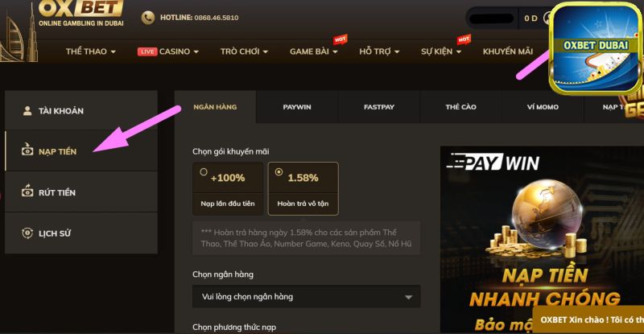Click the hotline phone icon

click(x=148, y=17)
